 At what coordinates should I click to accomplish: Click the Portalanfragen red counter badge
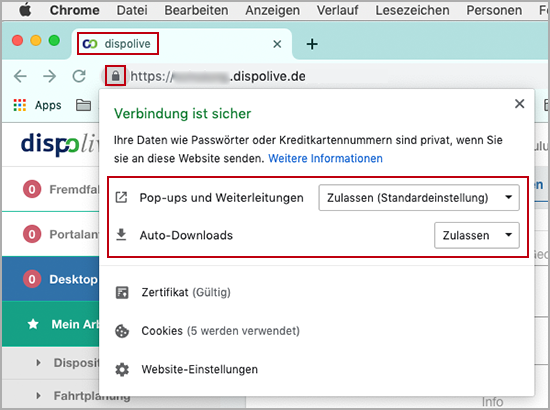pyautogui.click(x=32, y=234)
